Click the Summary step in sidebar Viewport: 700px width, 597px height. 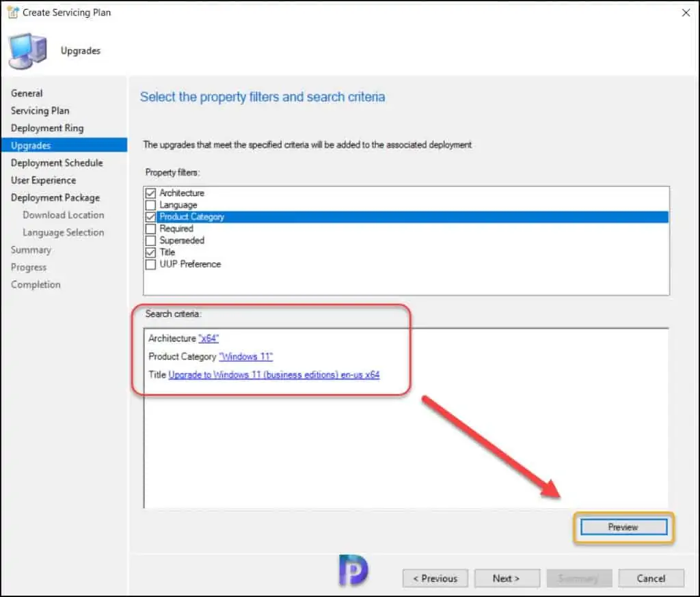coord(31,250)
